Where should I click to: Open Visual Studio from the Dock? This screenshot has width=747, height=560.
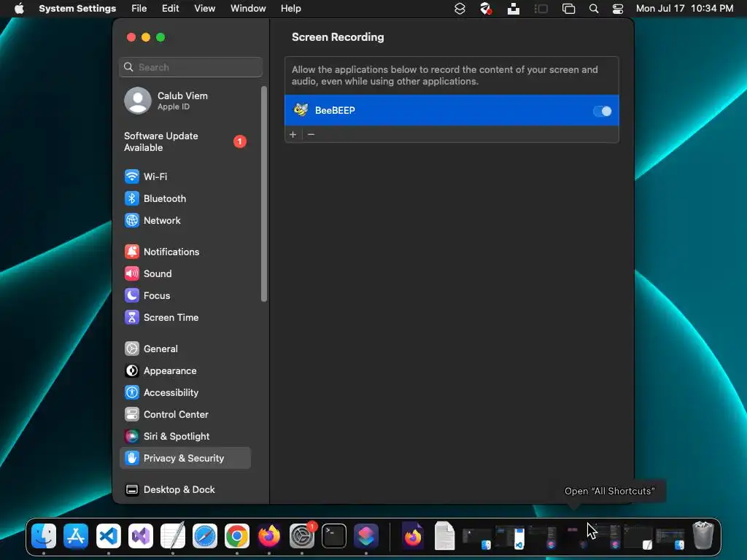pyautogui.click(x=141, y=536)
